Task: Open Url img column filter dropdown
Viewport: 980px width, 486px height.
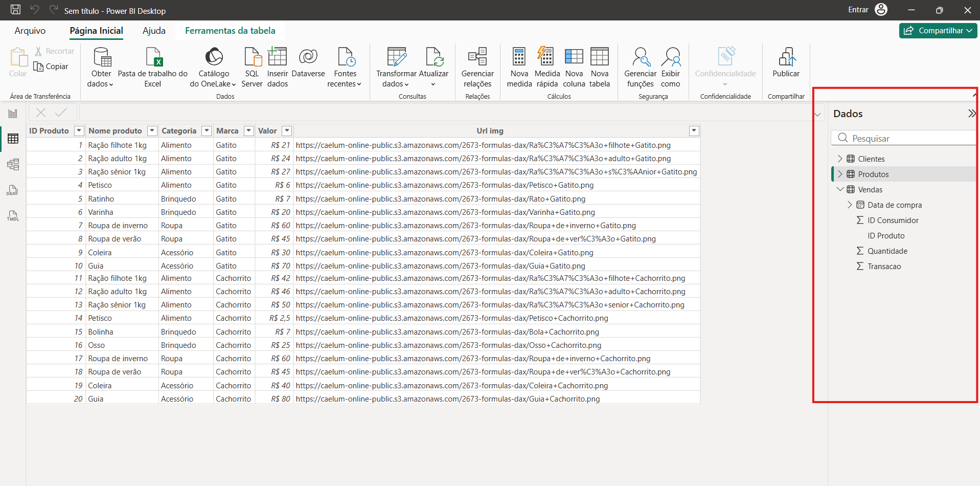Action: tap(694, 131)
